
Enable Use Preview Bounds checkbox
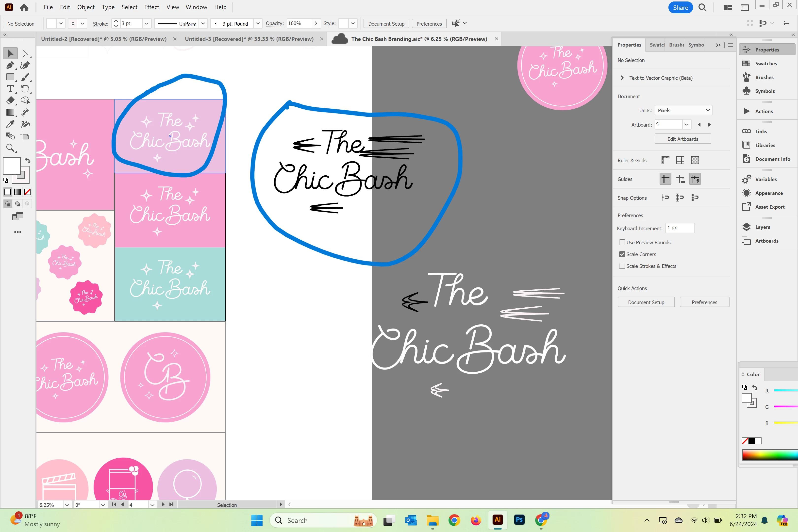[622, 242]
